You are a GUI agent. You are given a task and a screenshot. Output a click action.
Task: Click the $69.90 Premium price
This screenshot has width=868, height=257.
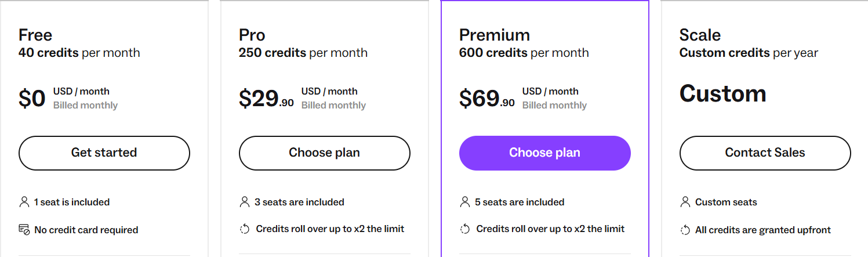click(486, 99)
